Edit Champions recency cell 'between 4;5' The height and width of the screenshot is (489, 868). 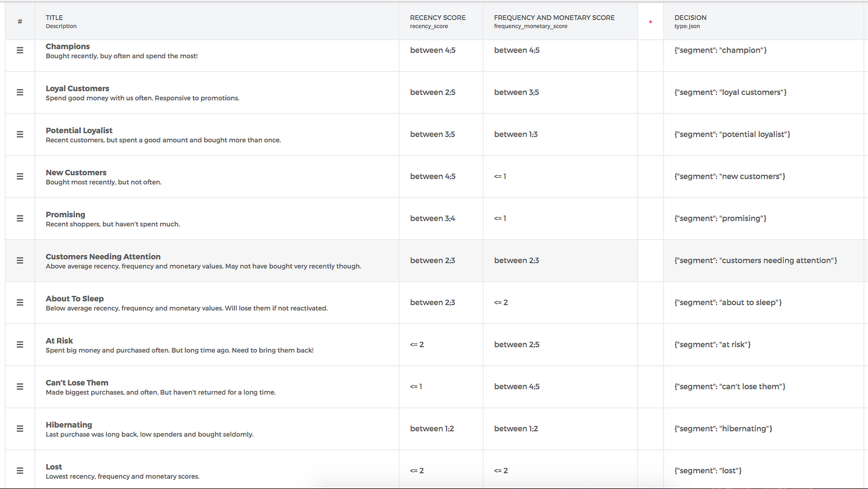tap(433, 50)
